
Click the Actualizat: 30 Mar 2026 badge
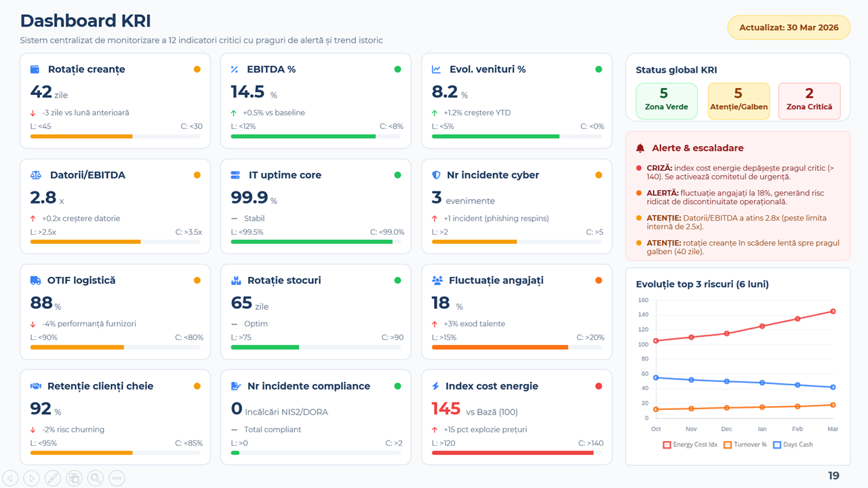[789, 28]
